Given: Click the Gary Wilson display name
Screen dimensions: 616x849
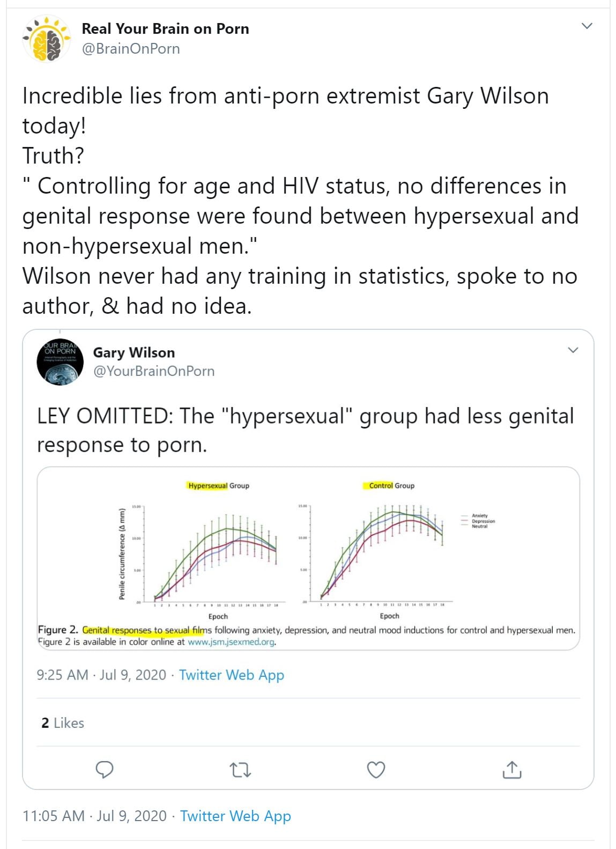Looking at the screenshot, I should click(134, 352).
